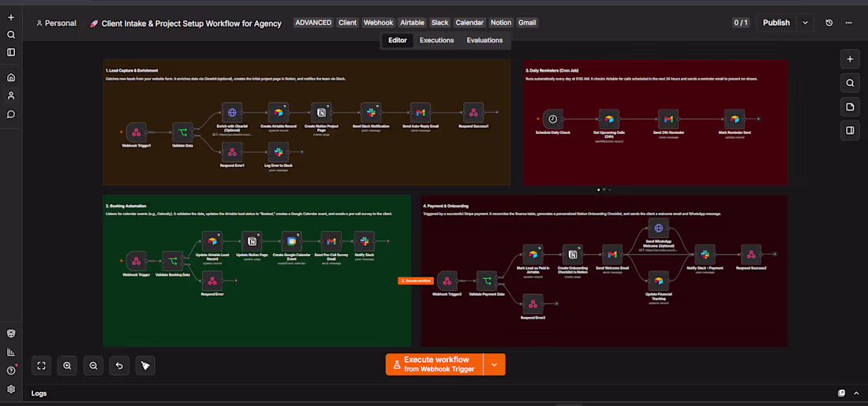Click the Publish button
868x406 pixels.
[x=776, y=23]
